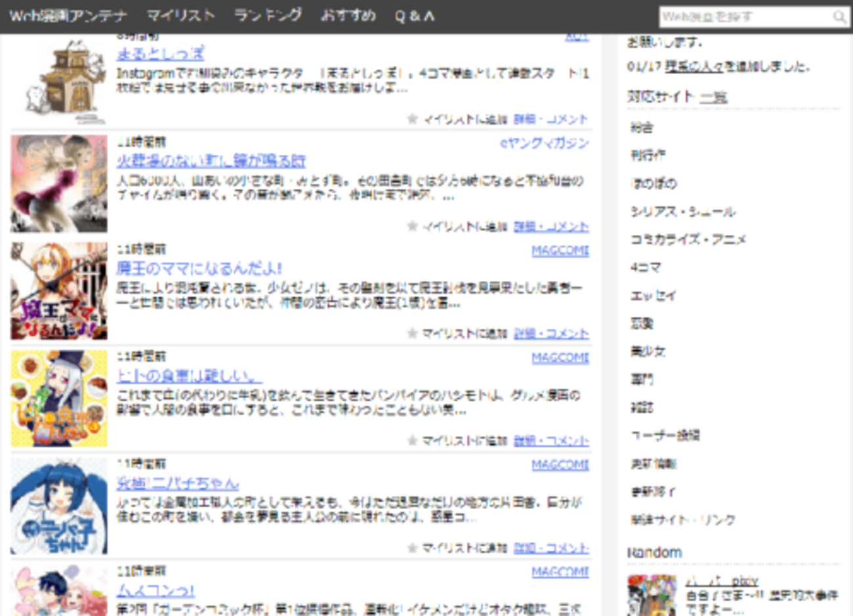Click MAGCOMI link on 魔王のママ row
The image size is (853, 616).
coord(560,251)
